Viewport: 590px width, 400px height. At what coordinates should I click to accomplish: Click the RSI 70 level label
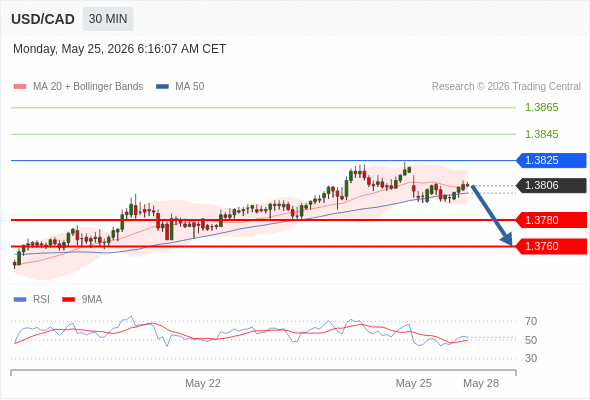tap(531, 321)
